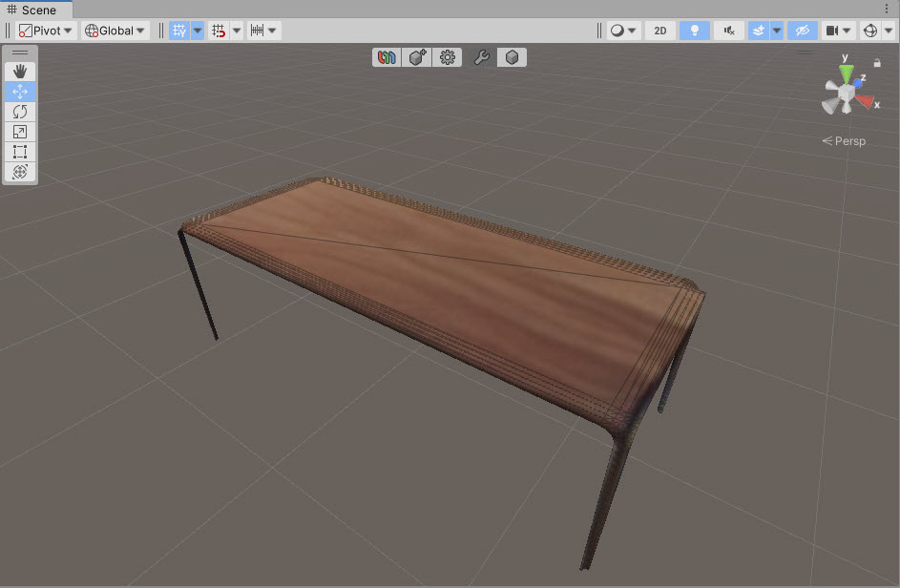Select the combined Transform tool
This screenshot has width=900, height=588.
(x=20, y=172)
